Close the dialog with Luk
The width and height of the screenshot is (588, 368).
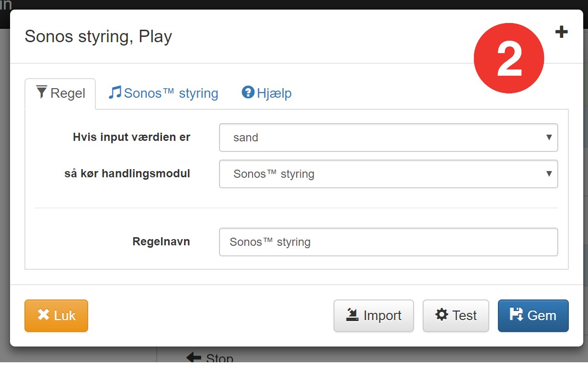click(x=56, y=315)
